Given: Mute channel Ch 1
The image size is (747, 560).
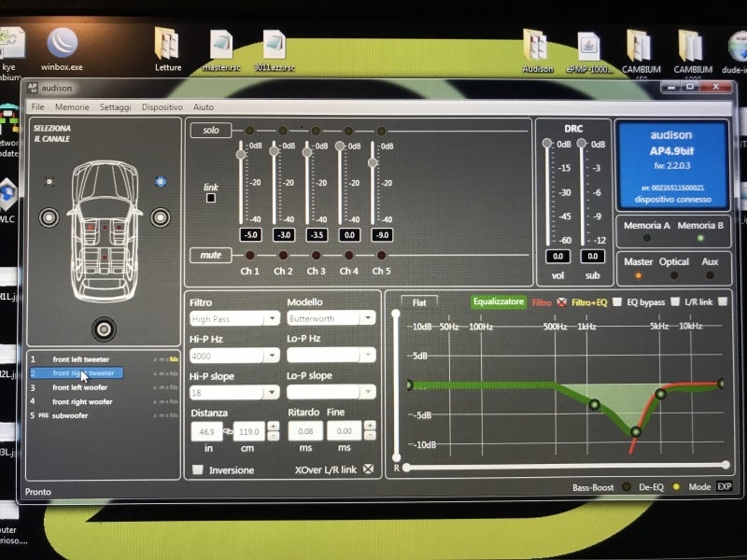Looking at the screenshot, I should click(249, 255).
